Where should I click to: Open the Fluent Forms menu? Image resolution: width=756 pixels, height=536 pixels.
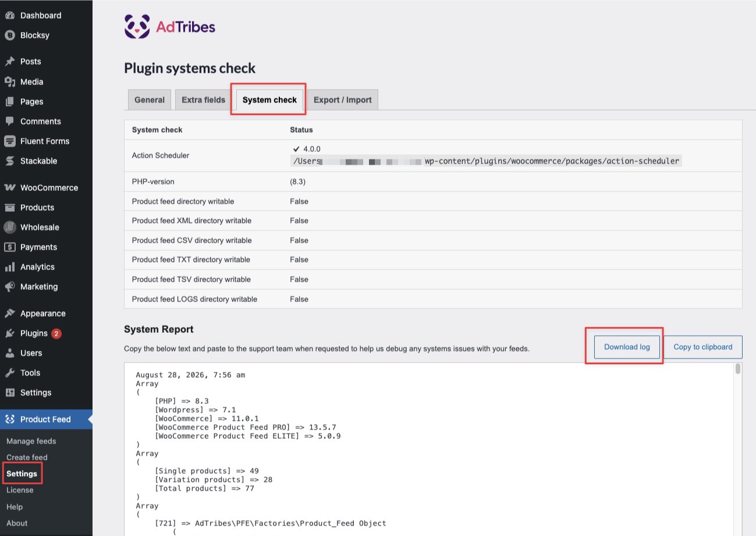[46, 141]
